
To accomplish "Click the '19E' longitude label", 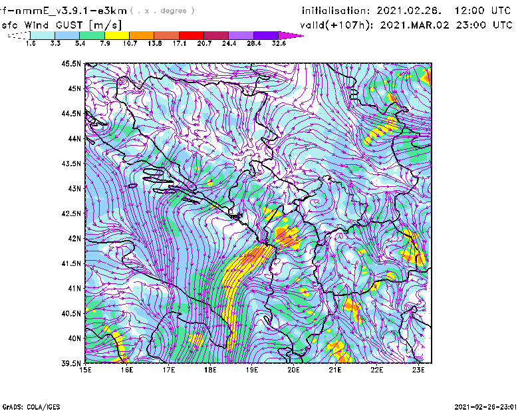I will pos(252,370).
